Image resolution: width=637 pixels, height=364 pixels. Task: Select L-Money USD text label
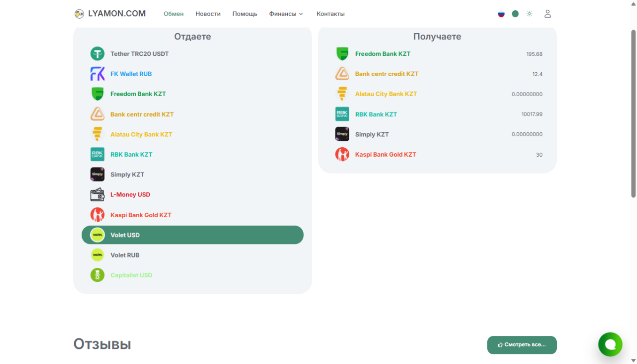pos(130,195)
